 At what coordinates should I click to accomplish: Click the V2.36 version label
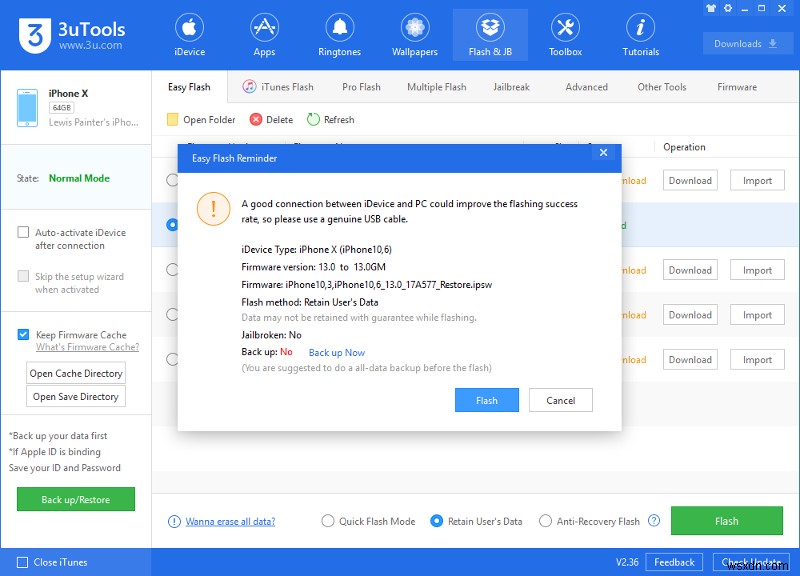pos(627,562)
